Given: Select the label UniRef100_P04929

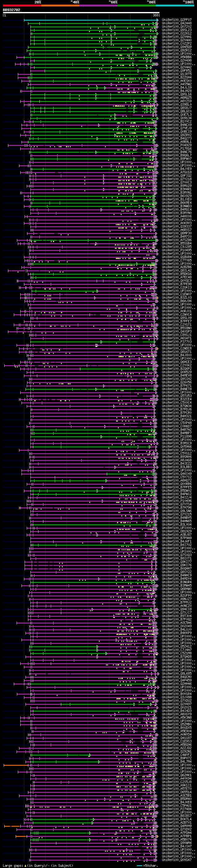Looking at the screenshot, I should tap(176, 145).
